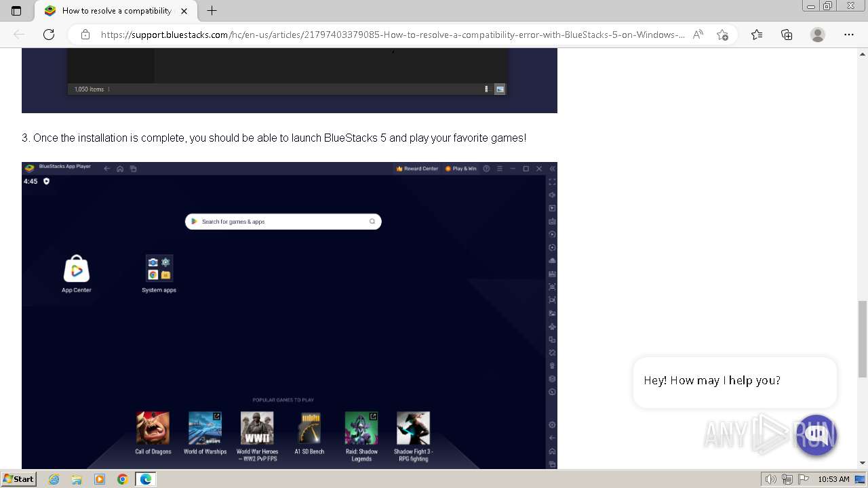The image size is (868, 488).
Task: Go back to the previous page
Action: click(x=19, y=35)
